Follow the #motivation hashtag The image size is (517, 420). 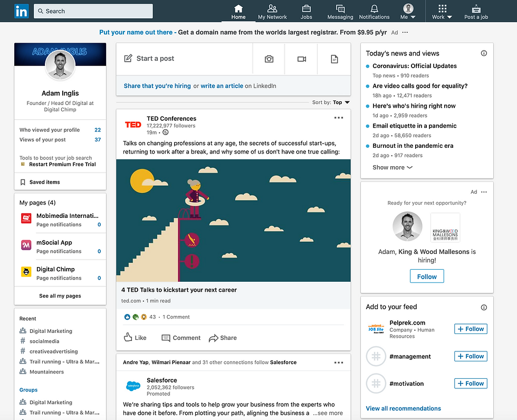click(471, 384)
